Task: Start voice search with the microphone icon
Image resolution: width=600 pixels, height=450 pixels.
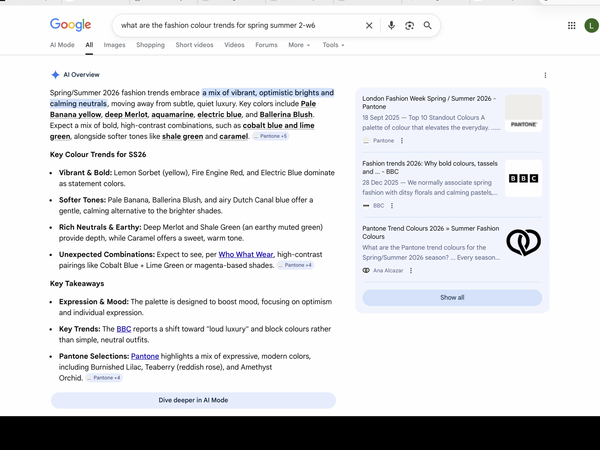Action: coord(391,25)
